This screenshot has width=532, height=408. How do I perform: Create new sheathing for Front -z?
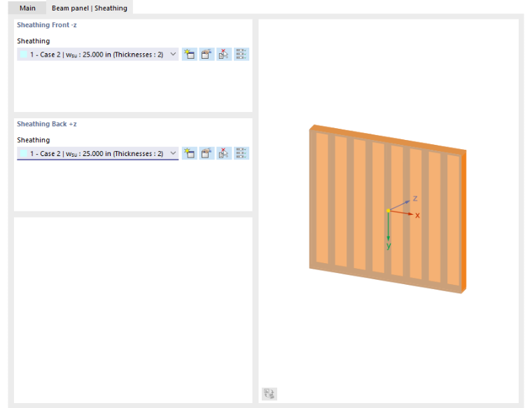click(190, 55)
